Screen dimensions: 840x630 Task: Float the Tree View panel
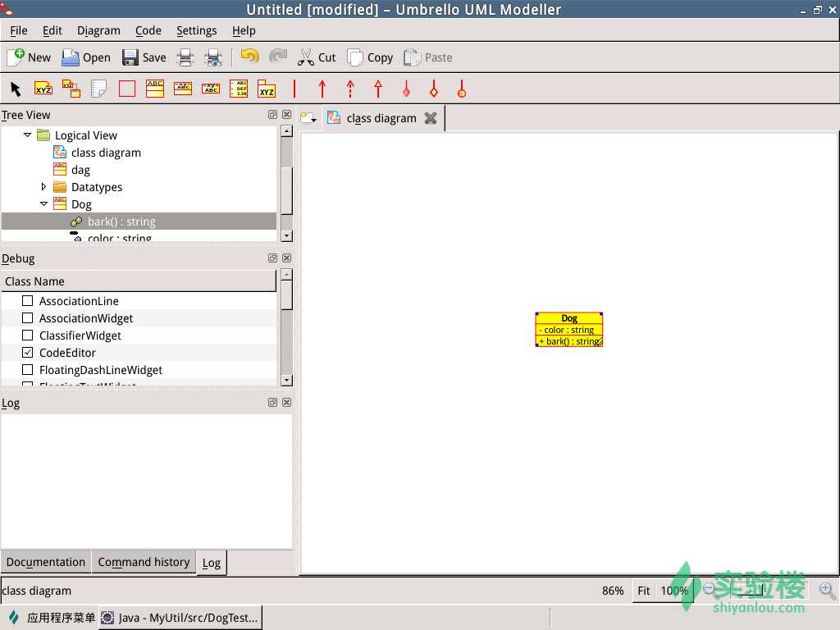tap(272, 115)
